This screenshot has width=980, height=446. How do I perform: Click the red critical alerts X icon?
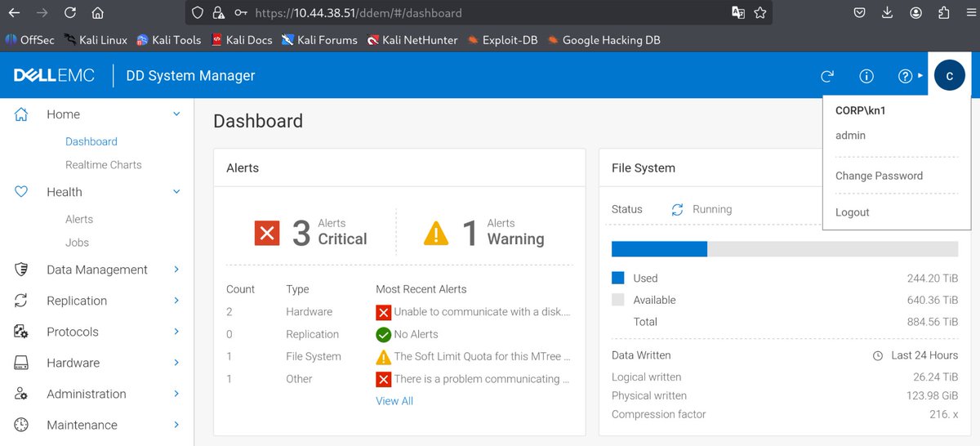[x=267, y=234]
